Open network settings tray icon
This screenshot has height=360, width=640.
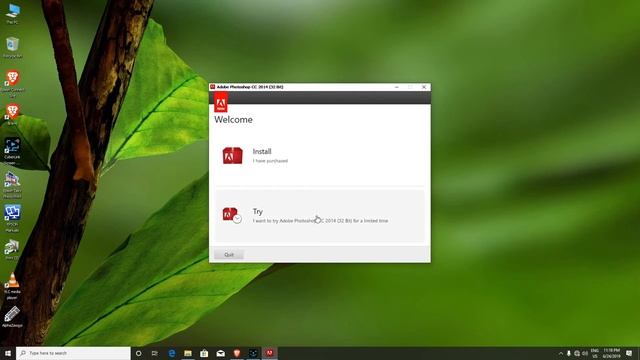pos(577,353)
